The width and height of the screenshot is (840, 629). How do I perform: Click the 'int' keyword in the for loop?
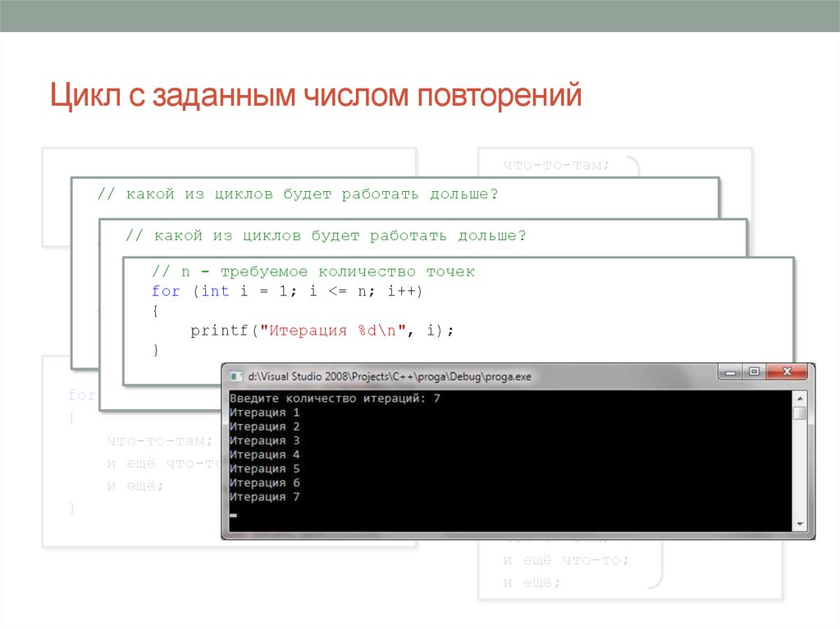[x=215, y=291]
